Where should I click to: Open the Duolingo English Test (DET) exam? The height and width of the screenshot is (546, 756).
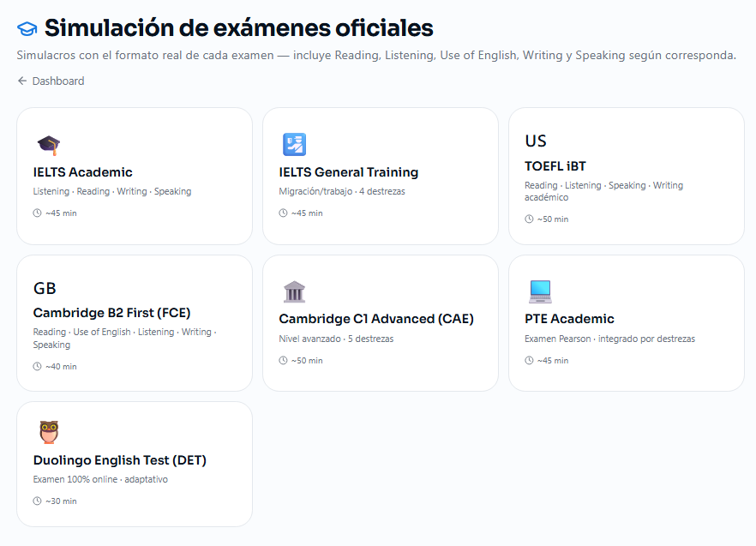click(x=135, y=464)
